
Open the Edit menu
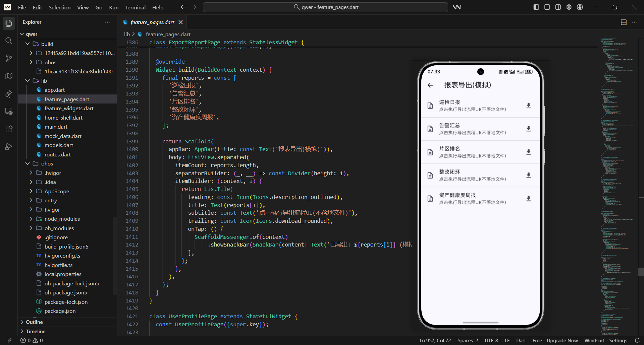[x=37, y=7]
